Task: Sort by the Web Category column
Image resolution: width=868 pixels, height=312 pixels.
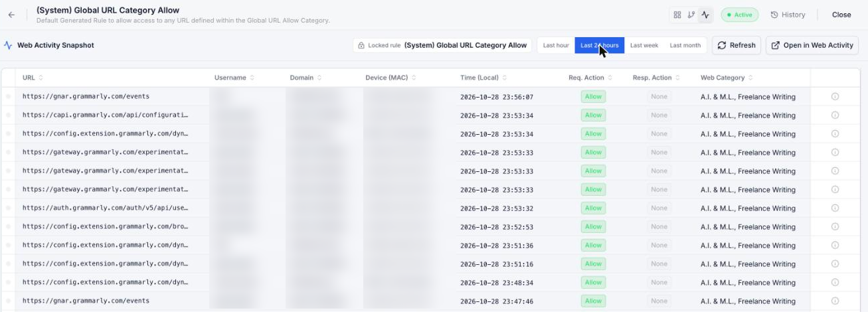Action: (727, 78)
